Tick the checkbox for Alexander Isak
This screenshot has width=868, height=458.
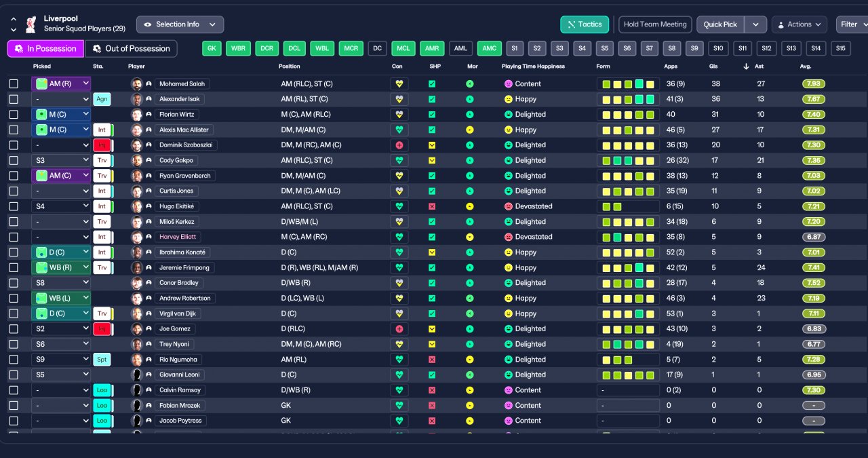[14, 99]
